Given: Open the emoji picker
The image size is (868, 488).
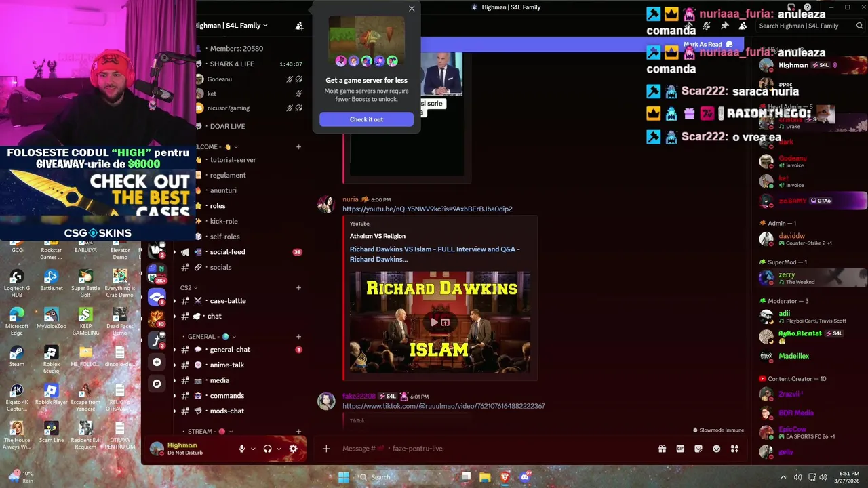Looking at the screenshot, I should point(717,449).
